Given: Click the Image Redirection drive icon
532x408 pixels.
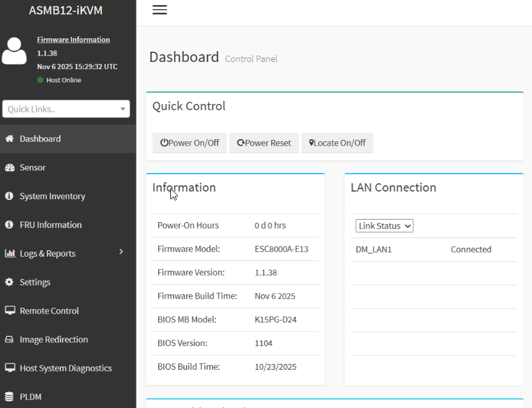Looking at the screenshot, I should click(10, 340).
